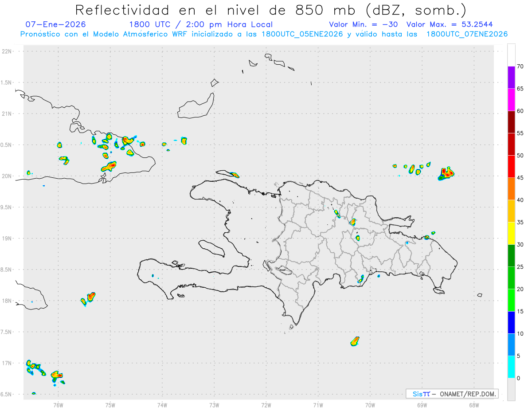Viewport: 532px width, 411px height.
Task: Click the time '1800 UTC / 2:00 pm Hora Local'
Action: click(x=201, y=24)
